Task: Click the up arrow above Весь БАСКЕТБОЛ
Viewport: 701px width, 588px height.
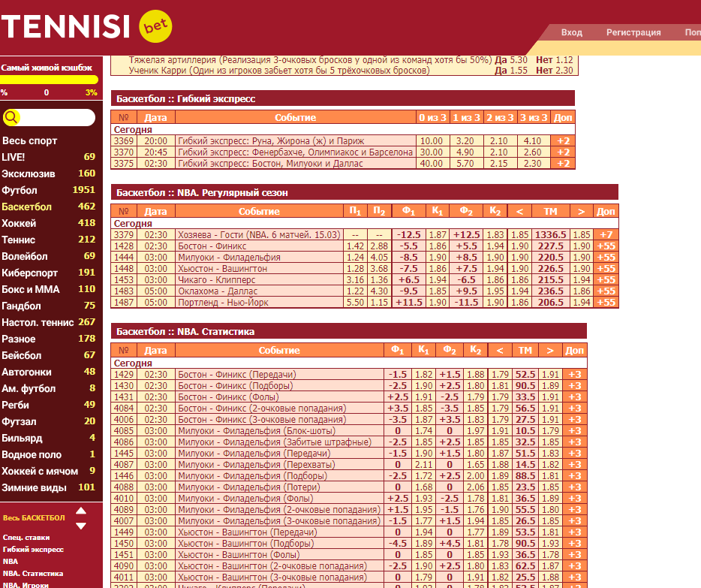Action: pyautogui.click(x=81, y=510)
